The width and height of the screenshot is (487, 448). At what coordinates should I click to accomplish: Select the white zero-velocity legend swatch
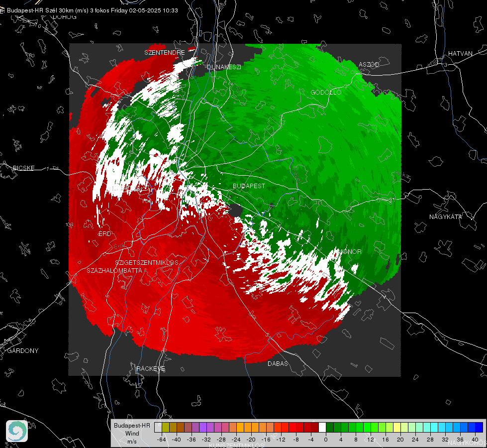click(x=322, y=428)
